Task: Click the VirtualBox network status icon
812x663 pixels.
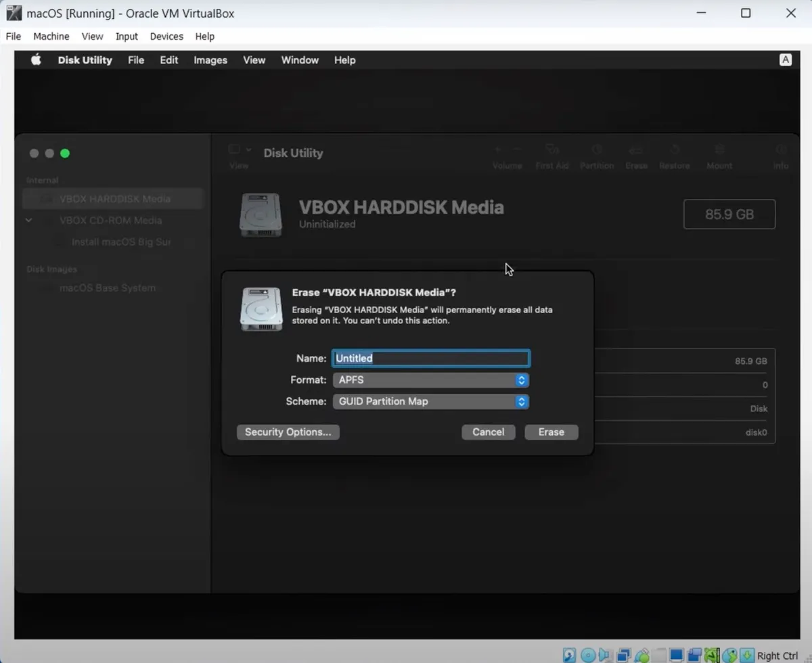Action: coord(623,655)
